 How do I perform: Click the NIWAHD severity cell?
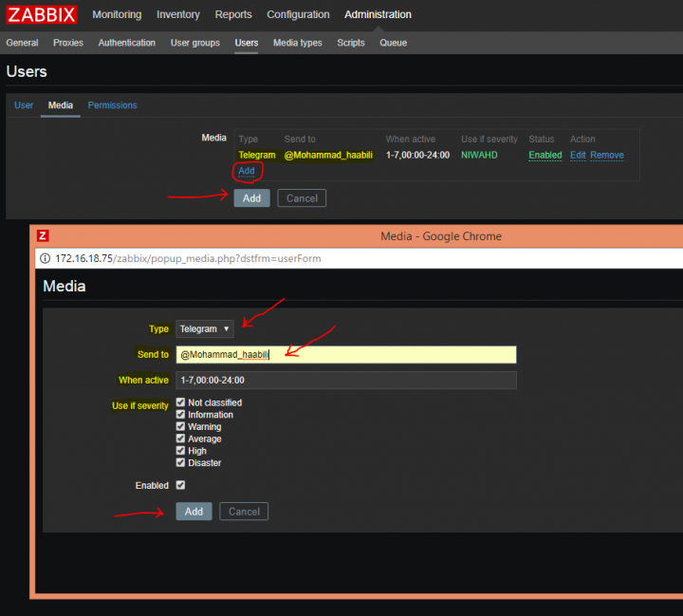(x=479, y=156)
